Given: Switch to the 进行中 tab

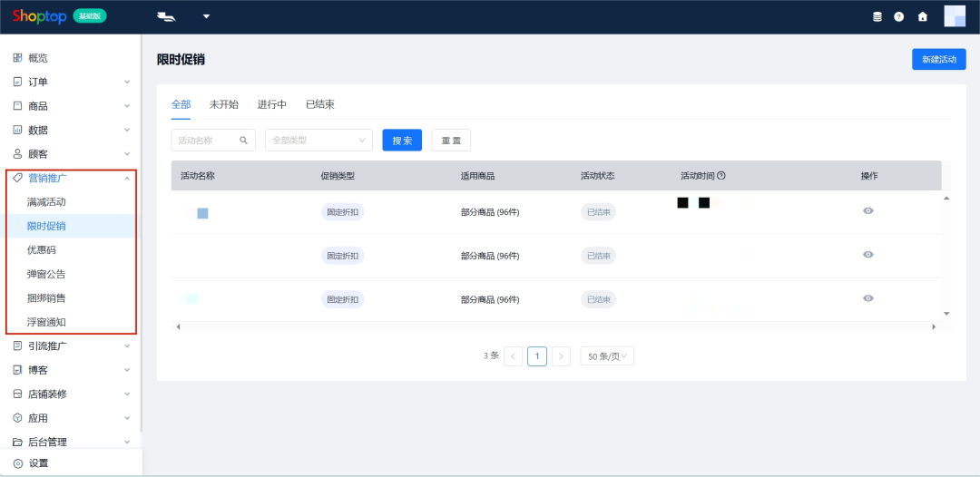Looking at the screenshot, I should (272, 104).
